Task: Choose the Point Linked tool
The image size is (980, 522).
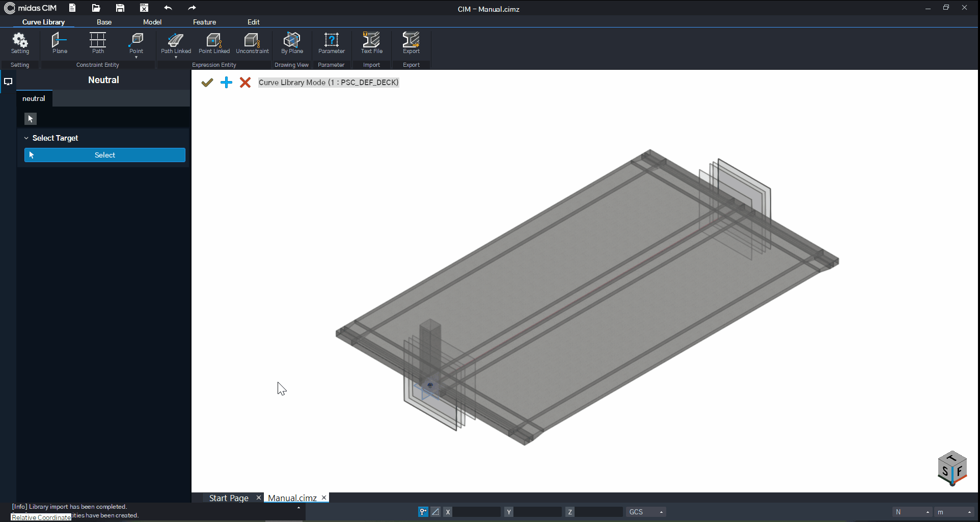Action: tap(214, 43)
